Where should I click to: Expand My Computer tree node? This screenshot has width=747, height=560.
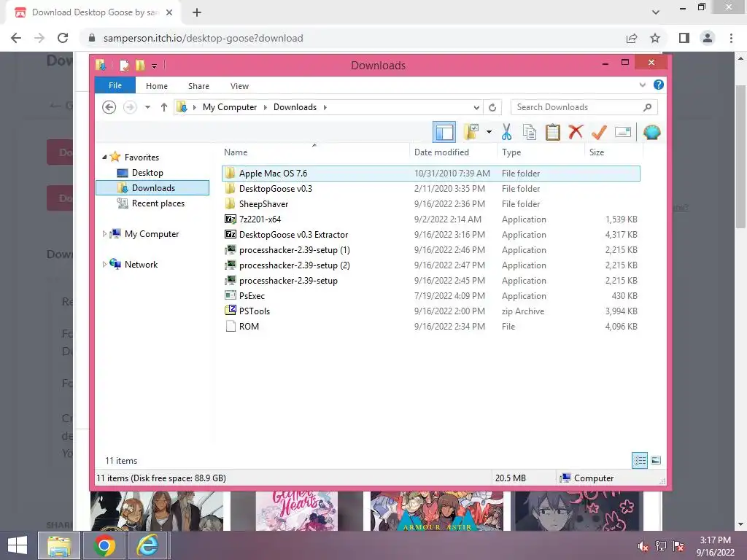point(104,234)
